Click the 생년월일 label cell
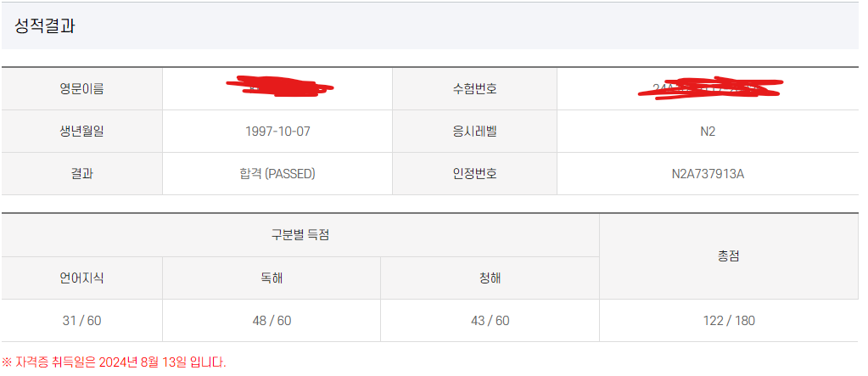 pos(81,132)
